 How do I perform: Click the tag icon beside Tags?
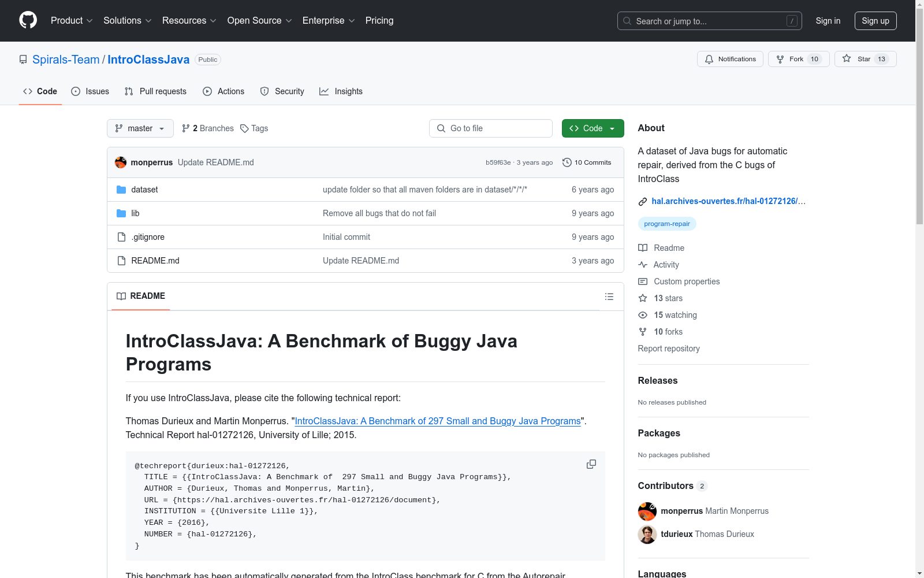point(245,128)
